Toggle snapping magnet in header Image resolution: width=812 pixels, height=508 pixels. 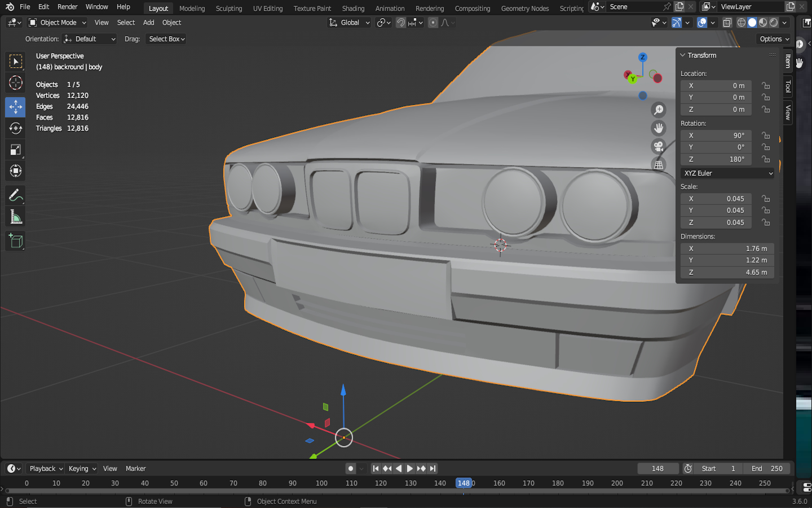coord(401,23)
